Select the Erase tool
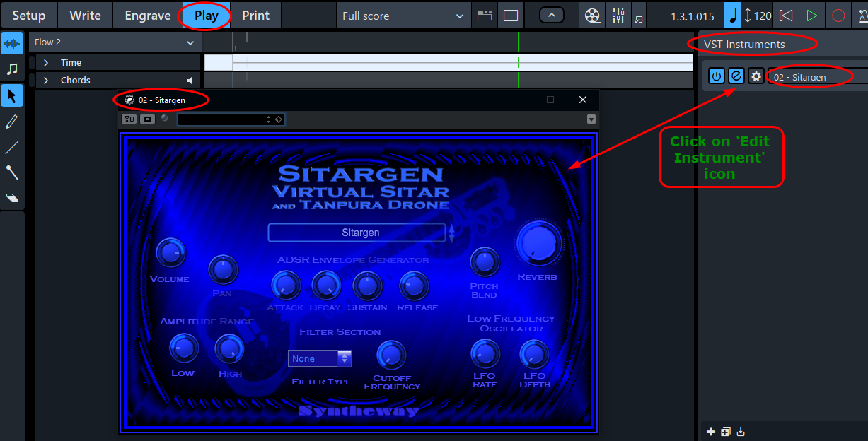Viewport: 868px width, 441px height. point(12,199)
